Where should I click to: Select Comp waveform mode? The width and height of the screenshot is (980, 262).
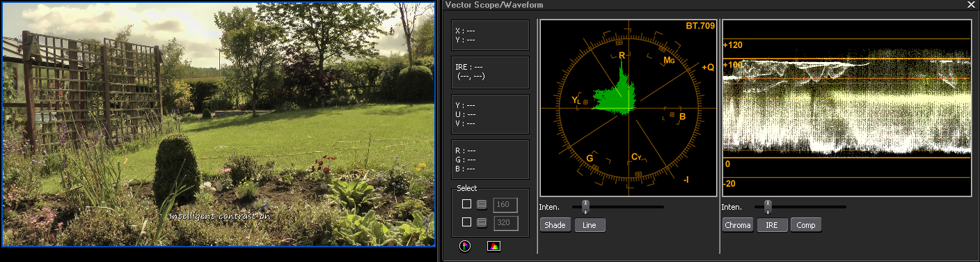coord(806,224)
